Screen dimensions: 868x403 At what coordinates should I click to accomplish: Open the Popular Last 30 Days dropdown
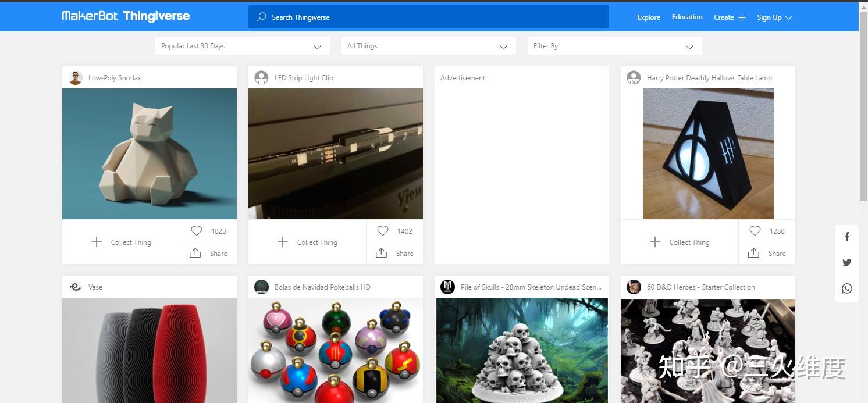point(243,46)
